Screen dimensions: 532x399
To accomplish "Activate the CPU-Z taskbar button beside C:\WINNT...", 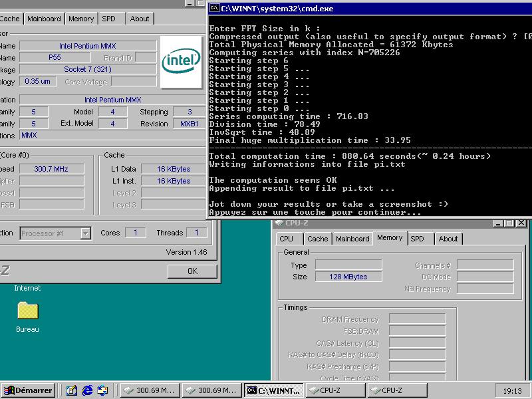I will tap(336, 390).
